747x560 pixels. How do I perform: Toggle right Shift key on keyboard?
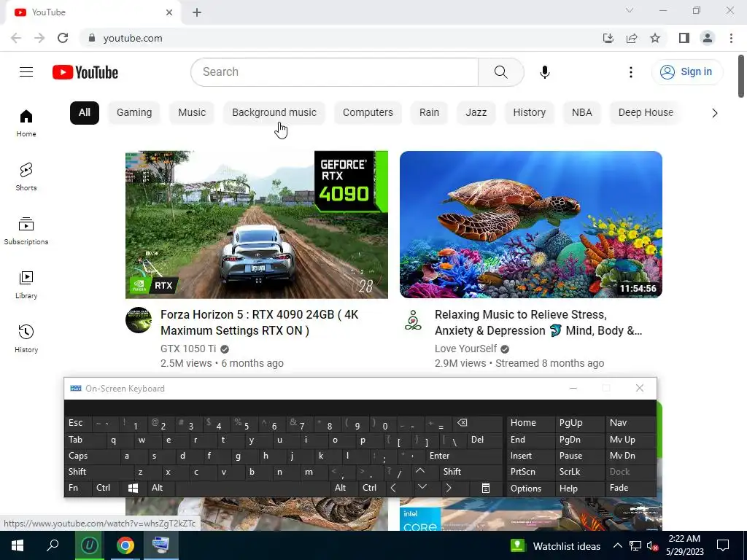[x=472, y=472]
